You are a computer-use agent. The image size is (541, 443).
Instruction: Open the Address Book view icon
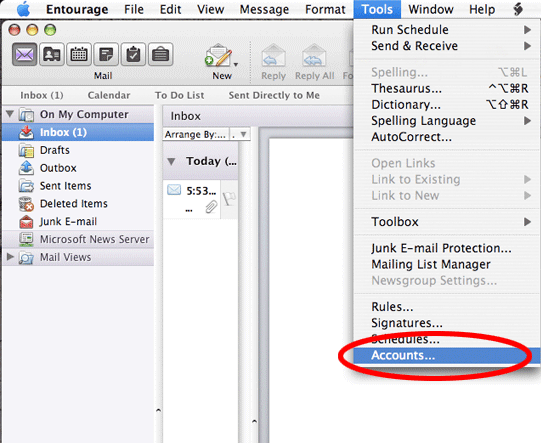pyautogui.click(x=52, y=54)
